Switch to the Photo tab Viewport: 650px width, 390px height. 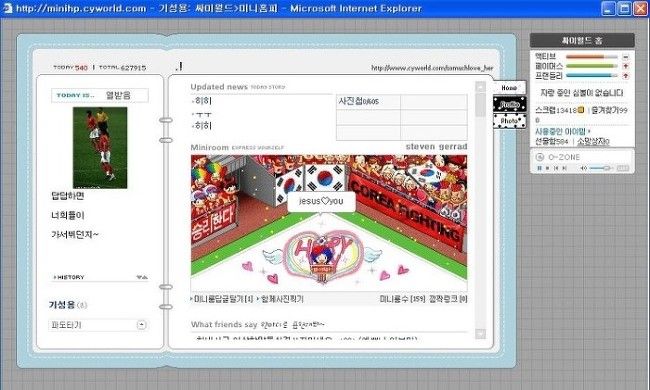(509, 121)
